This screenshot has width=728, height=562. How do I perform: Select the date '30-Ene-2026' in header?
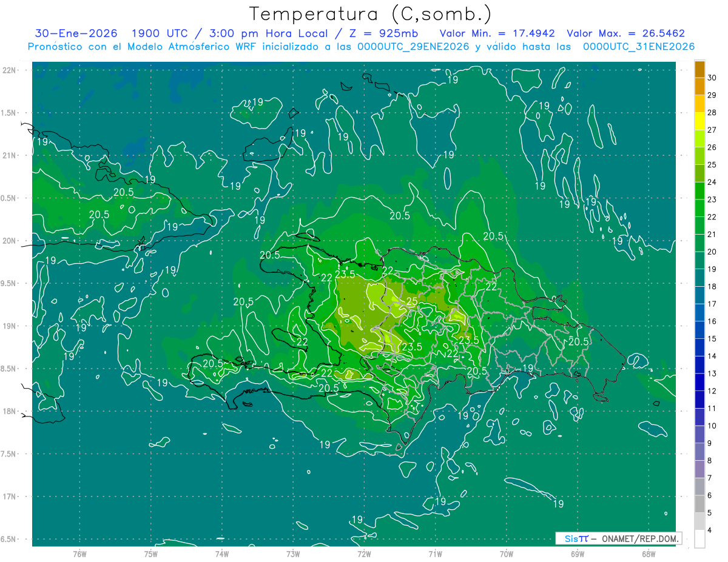[x=76, y=33]
